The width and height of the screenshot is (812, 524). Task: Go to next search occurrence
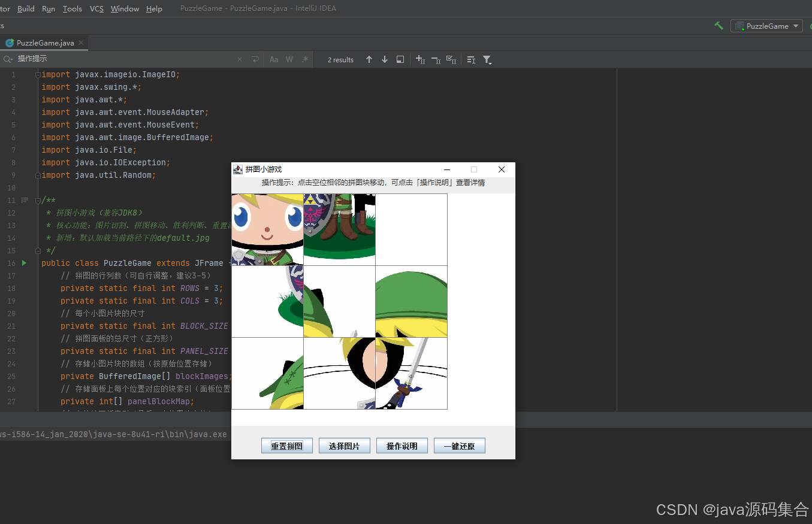pyautogui.click(x=385, y=59)
